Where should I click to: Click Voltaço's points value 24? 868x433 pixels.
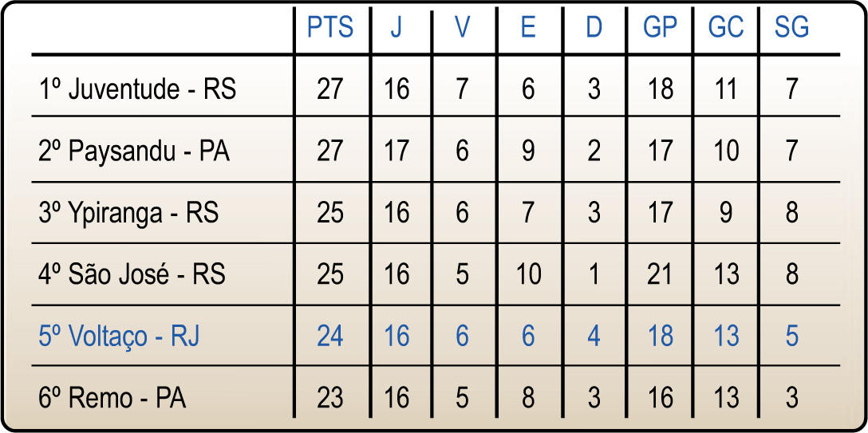tap(330, 337)
